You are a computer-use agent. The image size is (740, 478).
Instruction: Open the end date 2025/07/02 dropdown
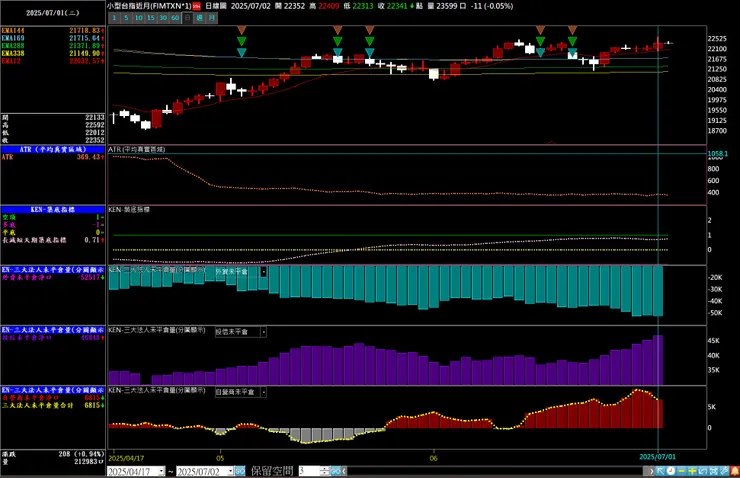pos(230,471)
